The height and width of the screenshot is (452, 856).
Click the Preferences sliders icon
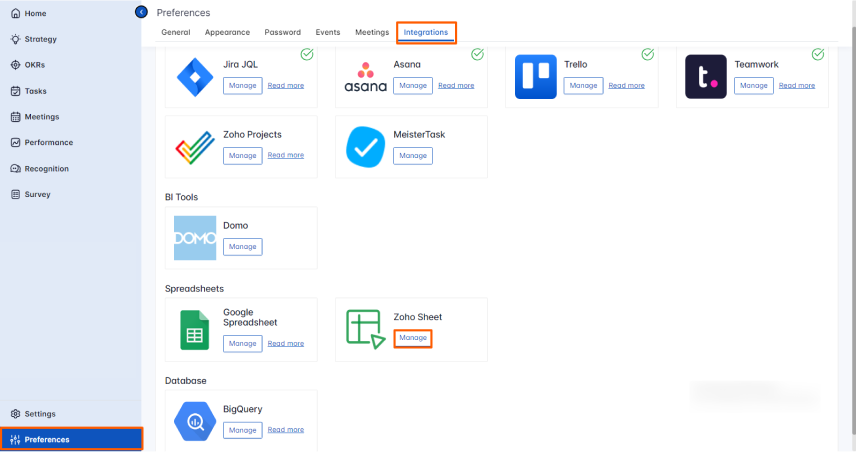[15, 439]
